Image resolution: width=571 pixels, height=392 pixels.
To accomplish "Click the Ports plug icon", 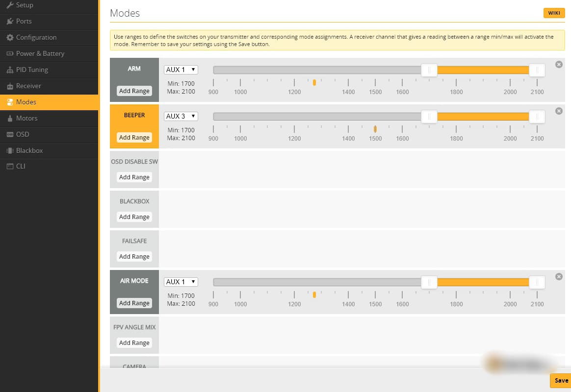I will [10, 21].
